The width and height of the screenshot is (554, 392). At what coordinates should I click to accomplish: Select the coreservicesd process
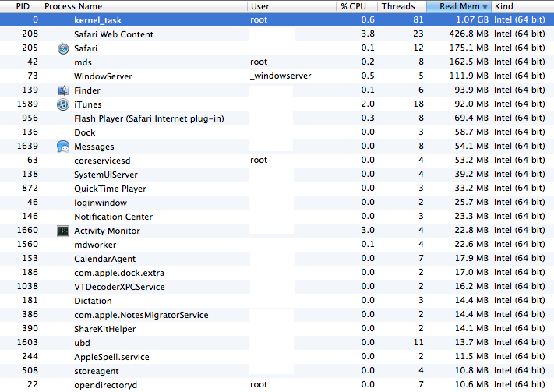pos(277,161)
